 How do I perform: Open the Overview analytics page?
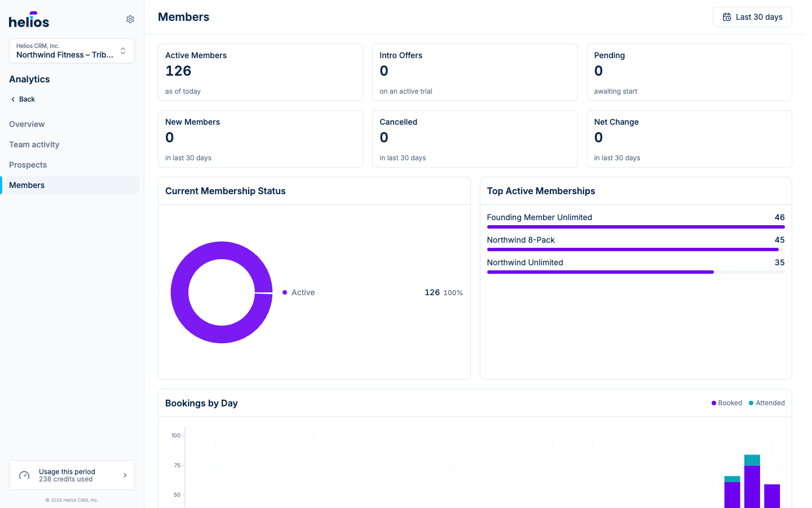(27, 124)
